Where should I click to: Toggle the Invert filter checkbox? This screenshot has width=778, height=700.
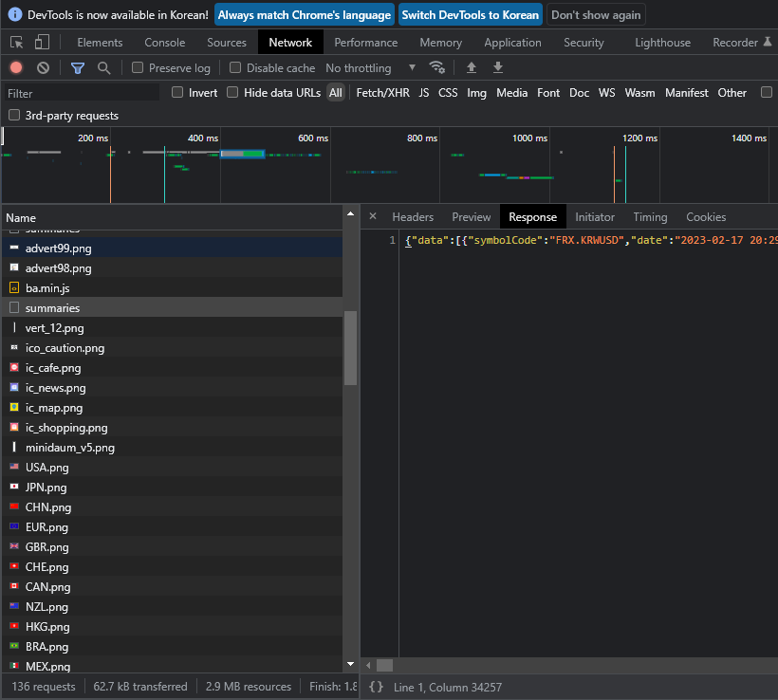(x=177, y=92)
